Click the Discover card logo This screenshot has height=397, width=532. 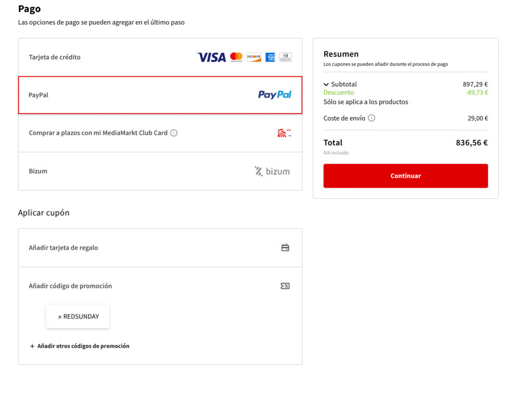(x=254, y=57)
